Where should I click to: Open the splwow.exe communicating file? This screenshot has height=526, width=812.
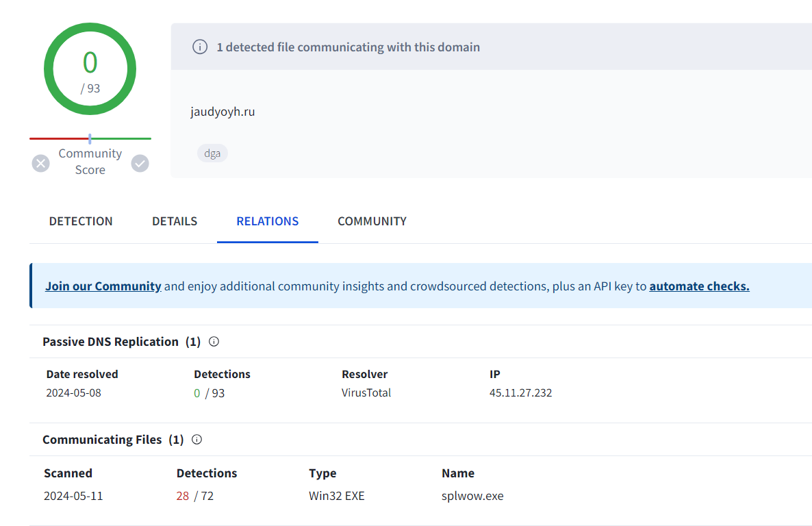click(472, 496)
